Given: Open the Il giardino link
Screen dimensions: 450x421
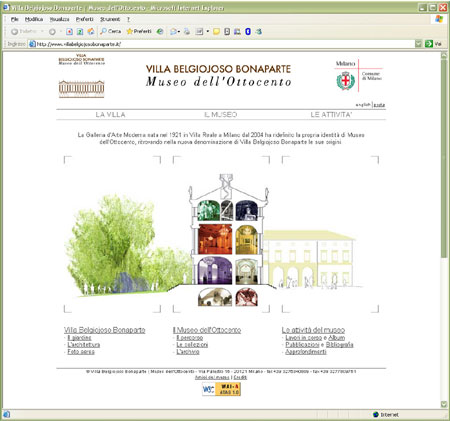Looking at the screenshot, I should (79, 338).
